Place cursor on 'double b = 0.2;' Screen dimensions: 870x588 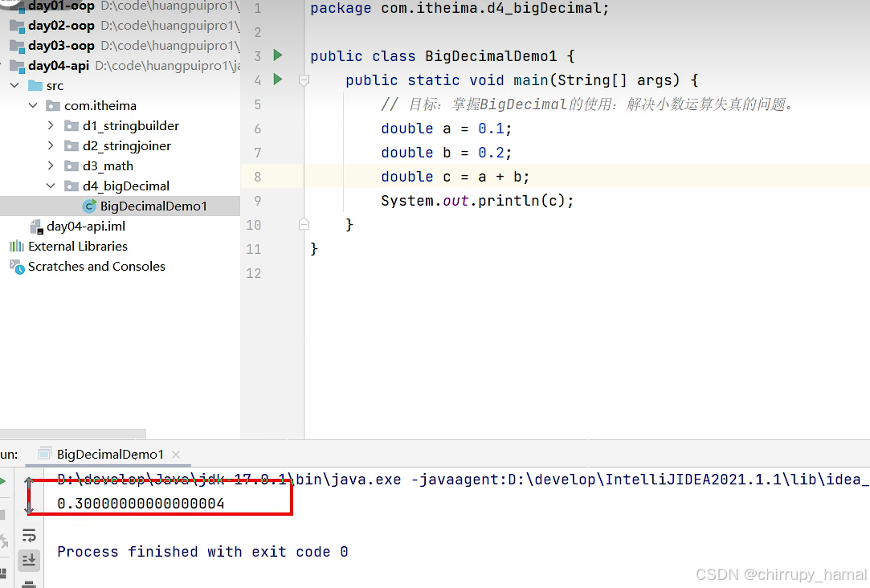[x=446, y=153]
